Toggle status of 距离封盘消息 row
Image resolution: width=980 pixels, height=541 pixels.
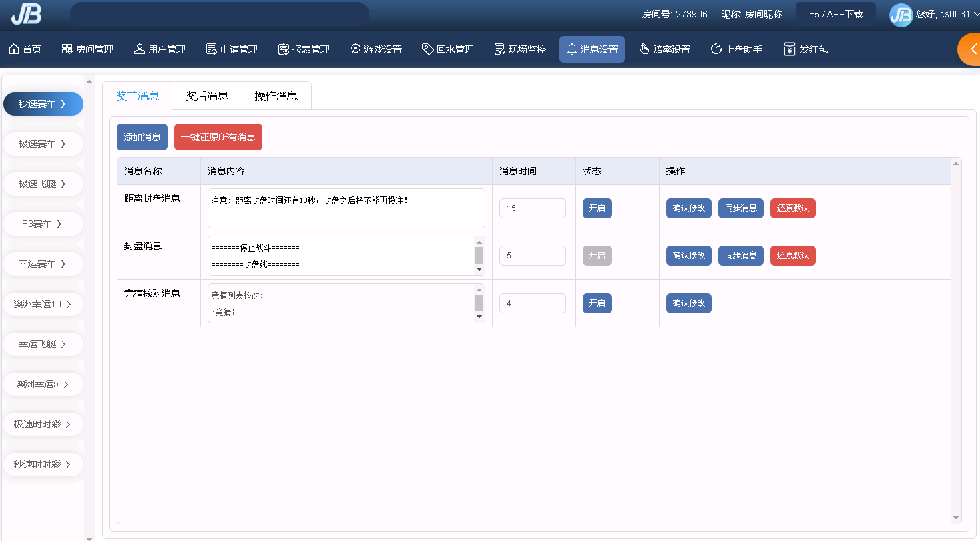pos(597,208)
